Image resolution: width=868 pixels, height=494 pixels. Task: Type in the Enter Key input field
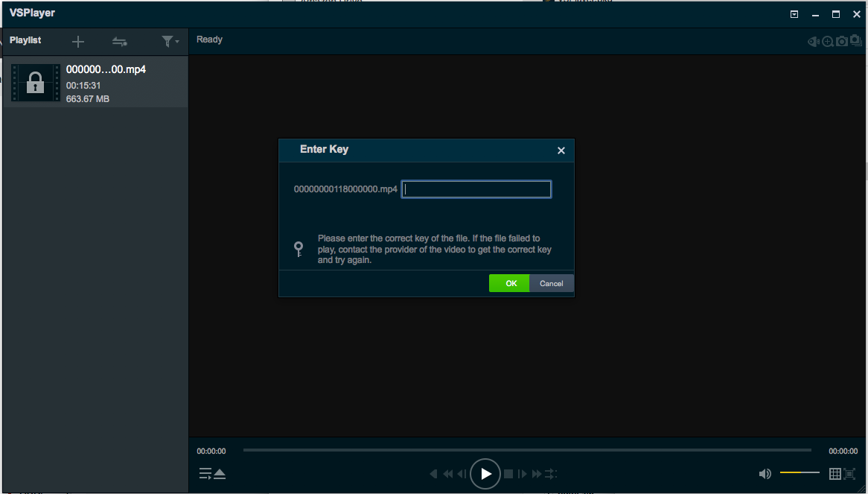click(476, 189)
